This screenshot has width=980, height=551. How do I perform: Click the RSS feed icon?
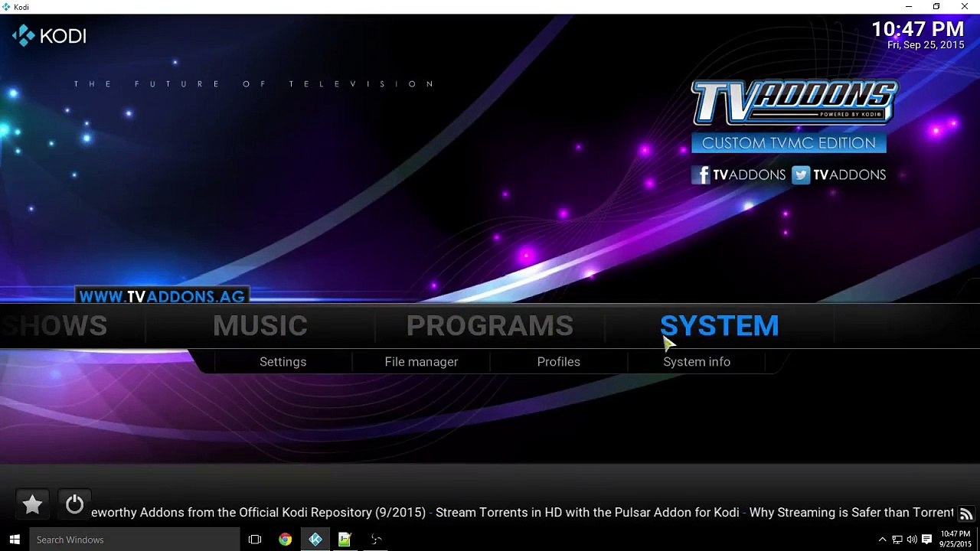[966, 514]
